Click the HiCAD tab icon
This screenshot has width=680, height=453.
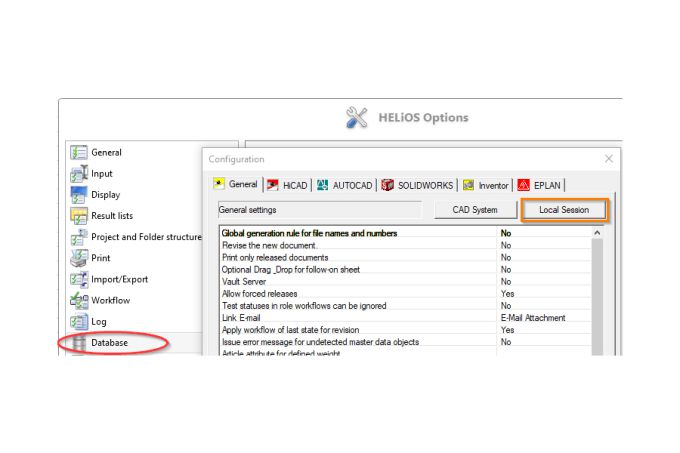[x=272, y=186]
